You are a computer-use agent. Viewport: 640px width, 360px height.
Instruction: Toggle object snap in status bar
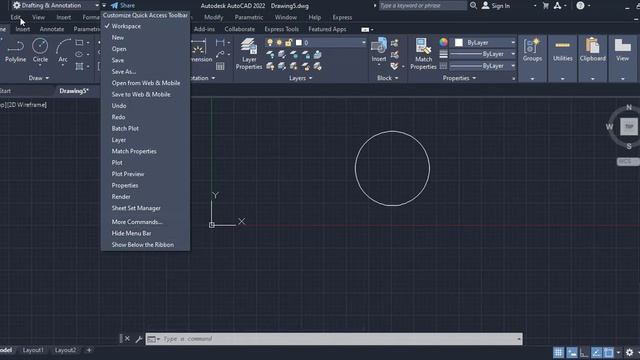(x=609, y=352)
